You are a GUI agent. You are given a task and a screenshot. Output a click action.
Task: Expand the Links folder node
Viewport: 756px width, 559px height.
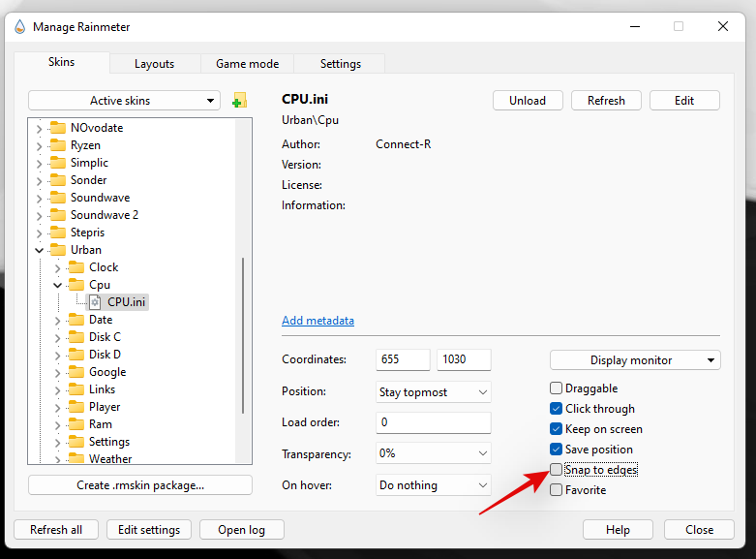pyautogui.click(x=58, y=389)
